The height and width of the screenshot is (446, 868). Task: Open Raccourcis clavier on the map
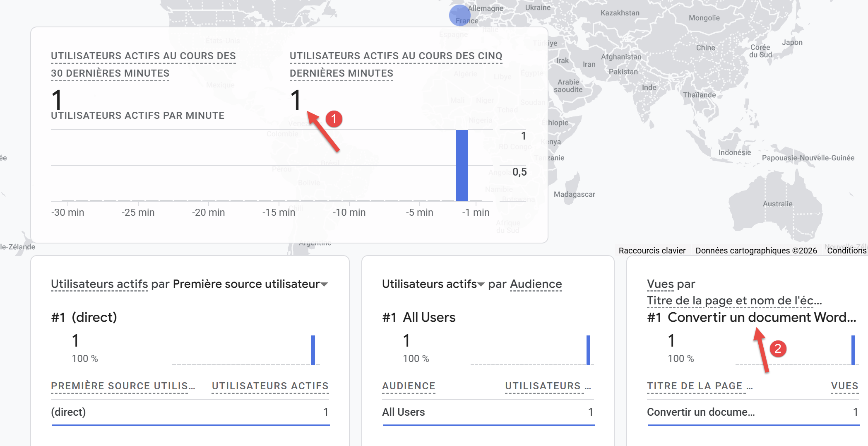pyautogui.click(x=652, y=251)
